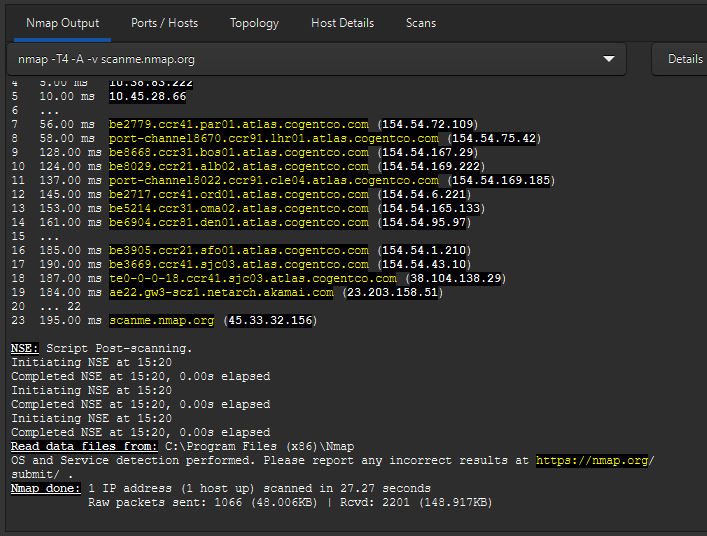This screenshot has width=707, height=536.
Task: Click the 'Read data files from:' label
Action: pyautogui.click(x=84, y=446)
